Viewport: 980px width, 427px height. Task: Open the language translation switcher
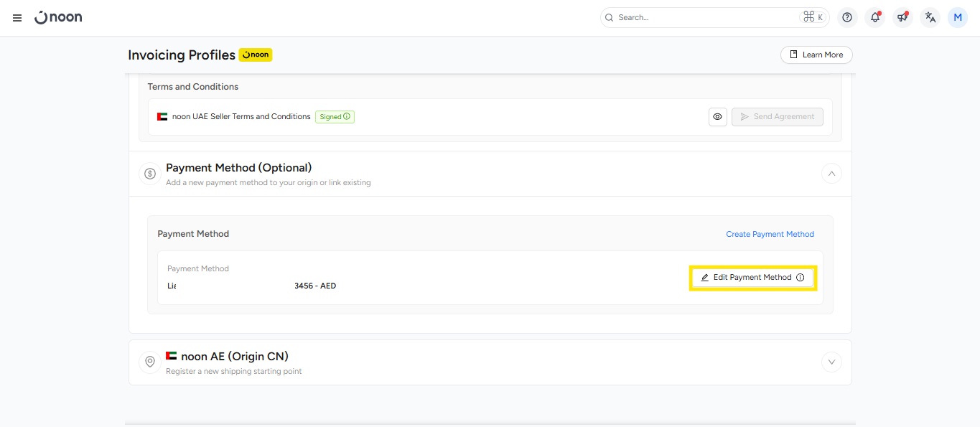point(930,18)
